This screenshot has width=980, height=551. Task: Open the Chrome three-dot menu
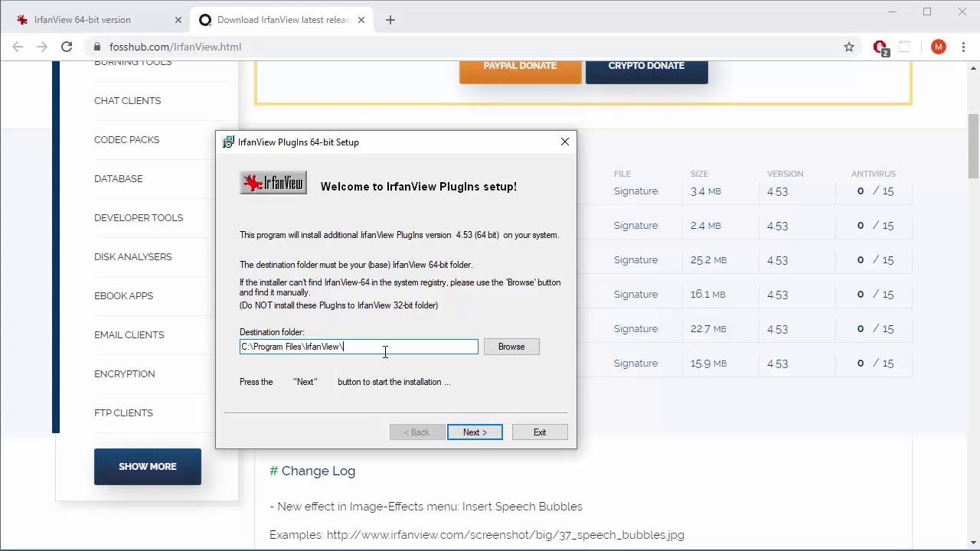point(963,47)
